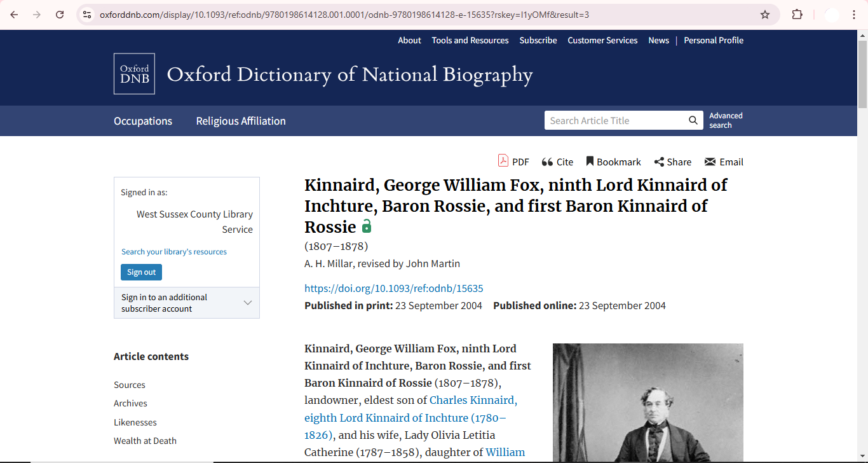Email this article
The width and height of the screenshot is (868, 463).
724,162
